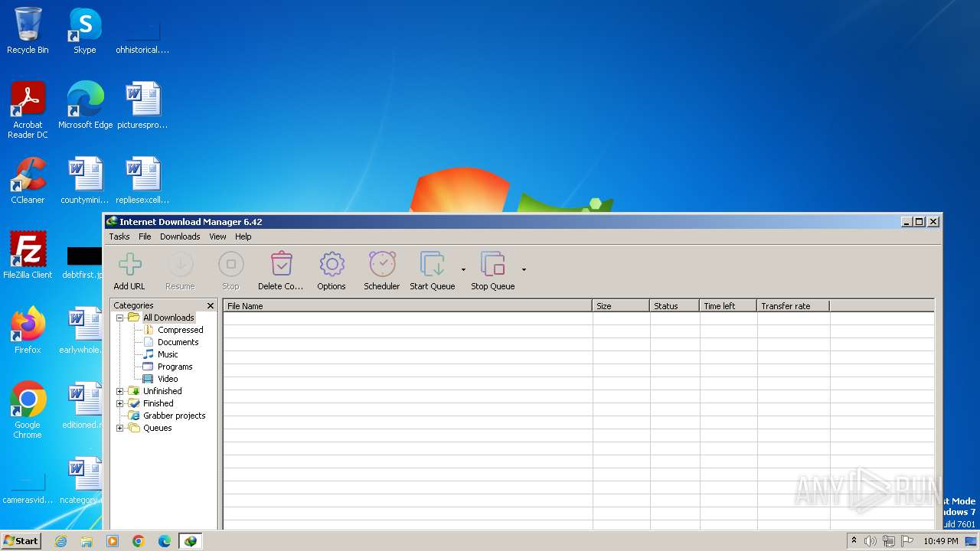Sort by Size column header
Image resolution: width=980 pixels, height=551 pixels.
(x=621, y=305)
